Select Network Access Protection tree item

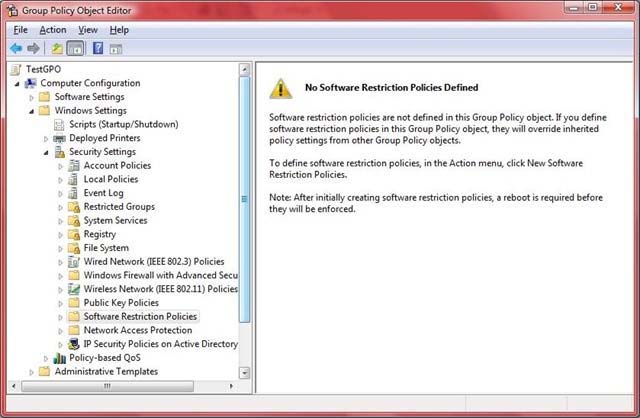138,330
